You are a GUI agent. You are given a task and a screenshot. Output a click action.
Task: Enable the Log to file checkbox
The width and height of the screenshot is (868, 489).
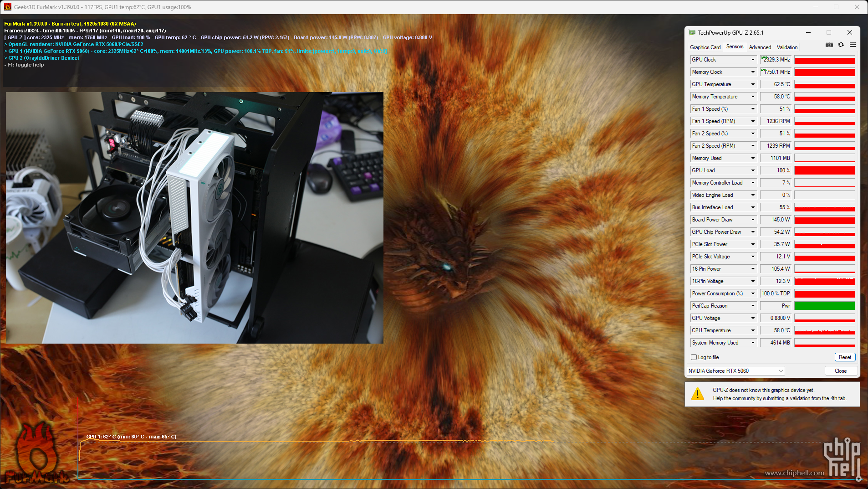694,357
